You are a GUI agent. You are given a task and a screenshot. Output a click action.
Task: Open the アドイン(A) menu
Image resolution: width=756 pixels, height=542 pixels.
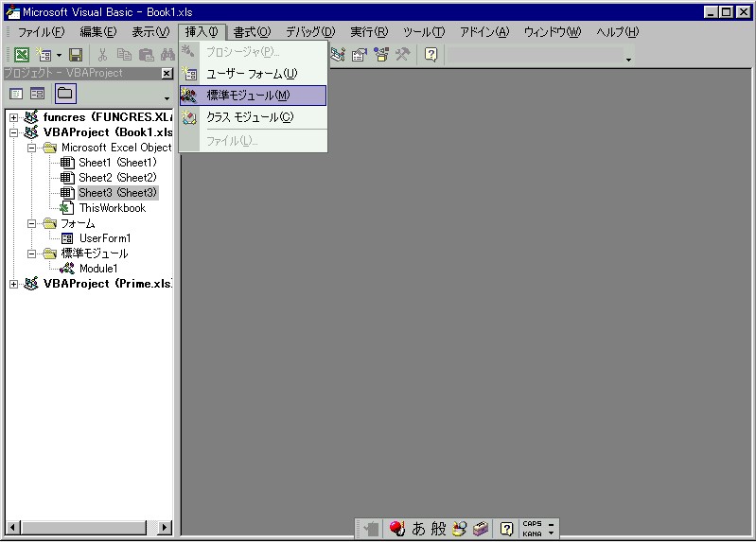pyautogui.click(x=484, y=32)
